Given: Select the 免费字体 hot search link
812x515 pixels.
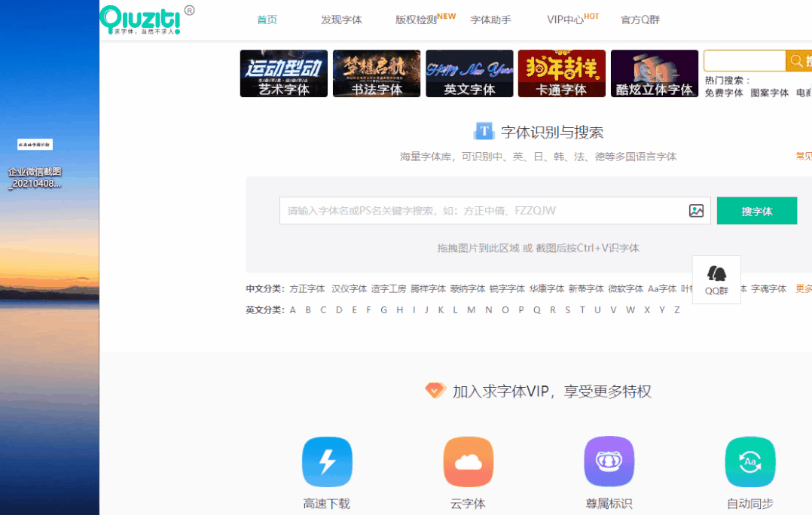Looking at the screenshot, I should (723, 93).
